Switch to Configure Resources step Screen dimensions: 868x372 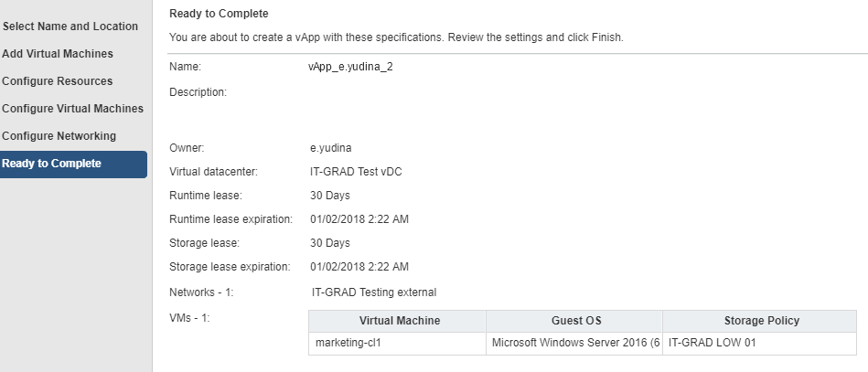click(x=57, y=80)
